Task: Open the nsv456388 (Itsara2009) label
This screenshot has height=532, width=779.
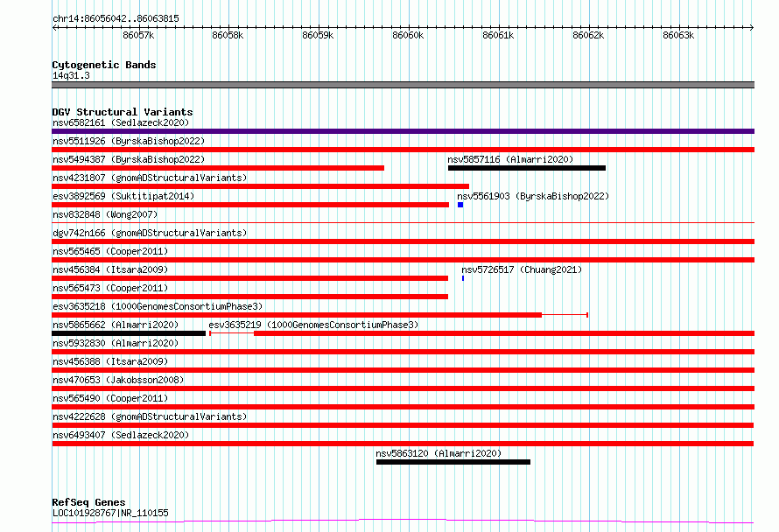Action: [x=110, y=361]
